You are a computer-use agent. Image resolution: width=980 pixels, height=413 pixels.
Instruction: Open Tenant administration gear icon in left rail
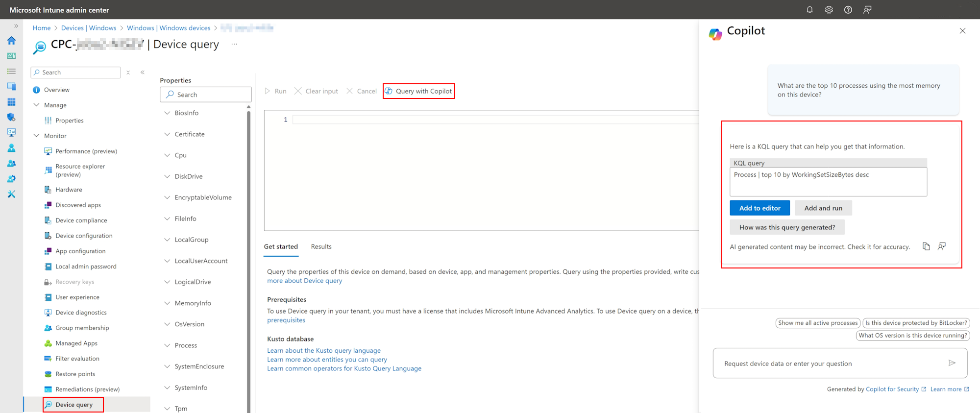point(11,179)
